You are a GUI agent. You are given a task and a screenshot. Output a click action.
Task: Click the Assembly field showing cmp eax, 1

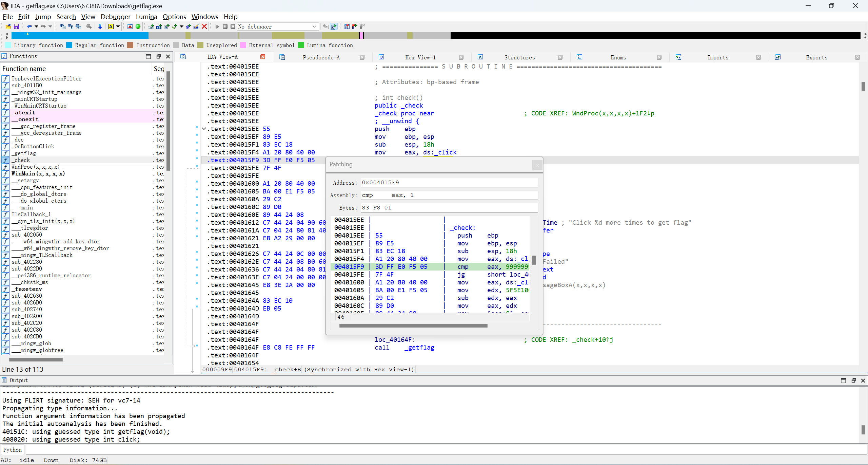pos(449,195)
